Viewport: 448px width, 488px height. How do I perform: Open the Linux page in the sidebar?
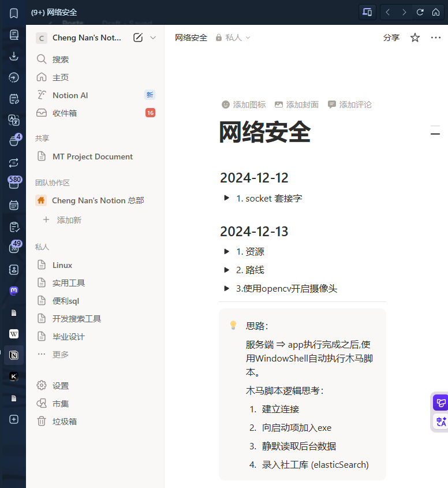point(62,265)
